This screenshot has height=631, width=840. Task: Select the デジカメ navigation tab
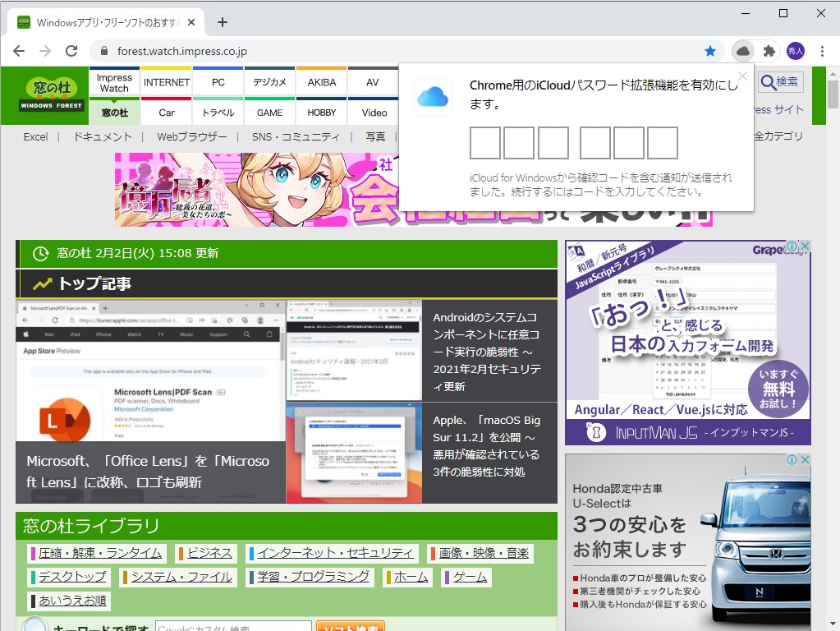tap(269, 82)
